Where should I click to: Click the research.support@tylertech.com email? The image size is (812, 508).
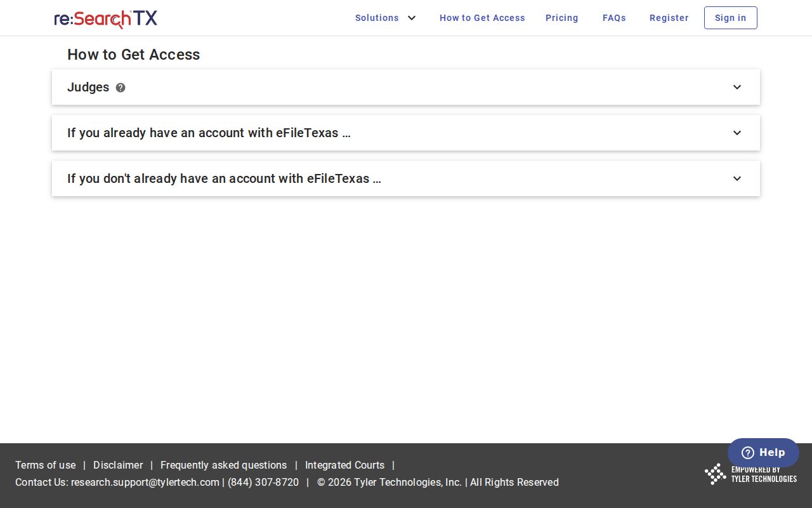tap(145, 482)
